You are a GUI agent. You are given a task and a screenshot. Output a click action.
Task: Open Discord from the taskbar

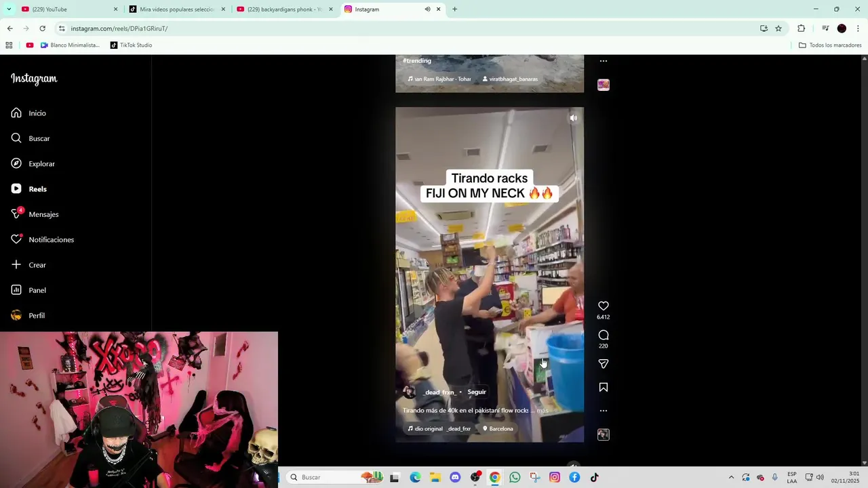pos(455,477)
